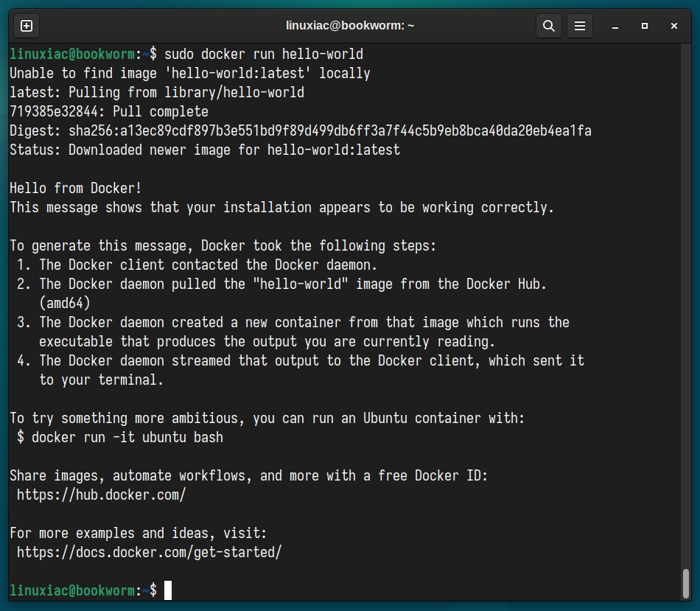
Task: Click 'To generate this message' line
Action: coord(223,245)
